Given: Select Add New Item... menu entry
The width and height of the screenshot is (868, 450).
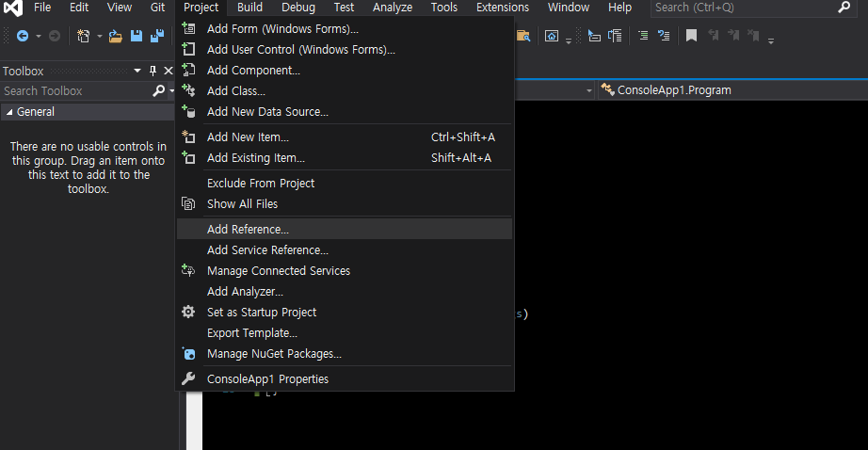Looking at the screenshot, I should 345,137.
